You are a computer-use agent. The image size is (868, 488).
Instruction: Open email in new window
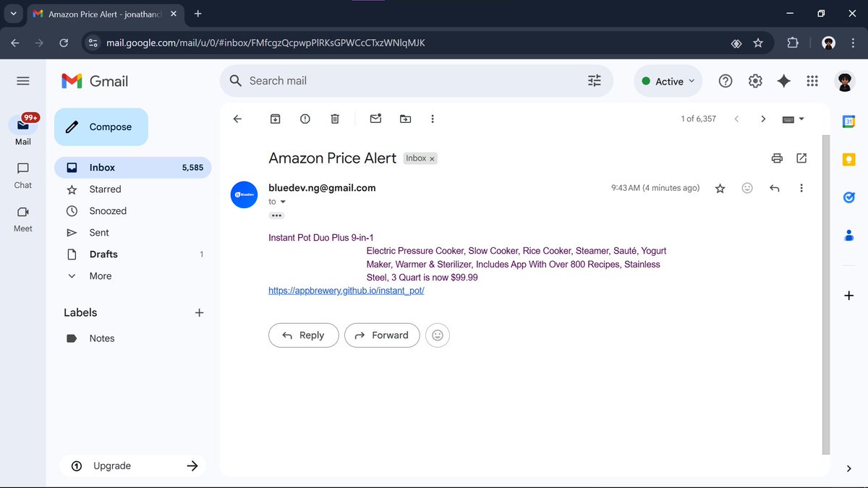[x=801, y=158]
